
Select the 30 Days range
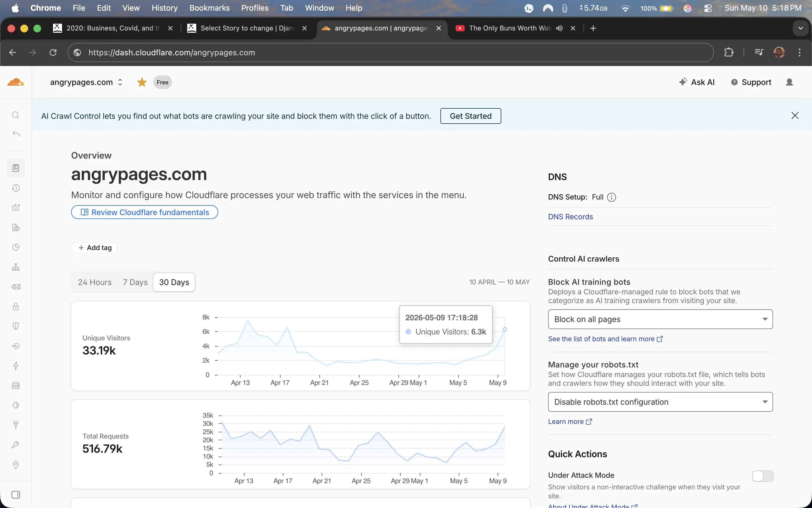pos(174,282)
